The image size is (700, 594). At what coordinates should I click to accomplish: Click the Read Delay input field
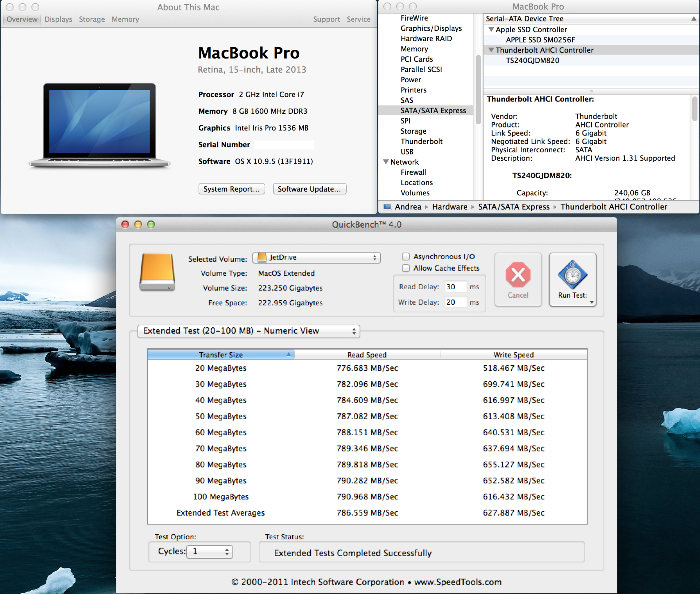click(x=455, y=287)
